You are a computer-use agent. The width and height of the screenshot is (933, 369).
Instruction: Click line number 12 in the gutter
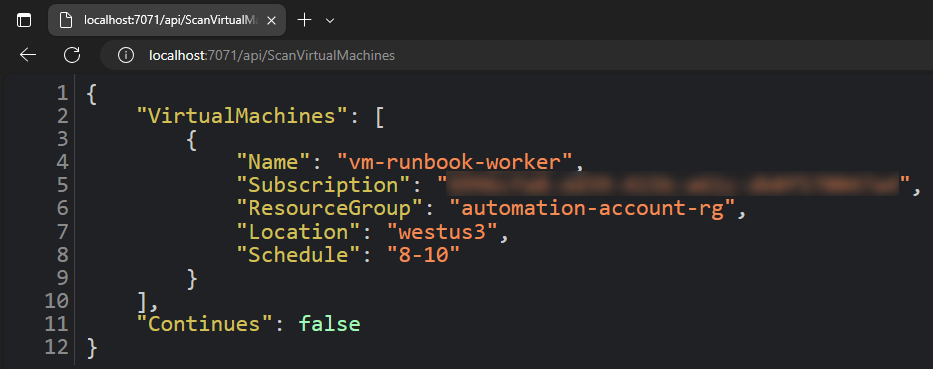click(x=57, y=347)
